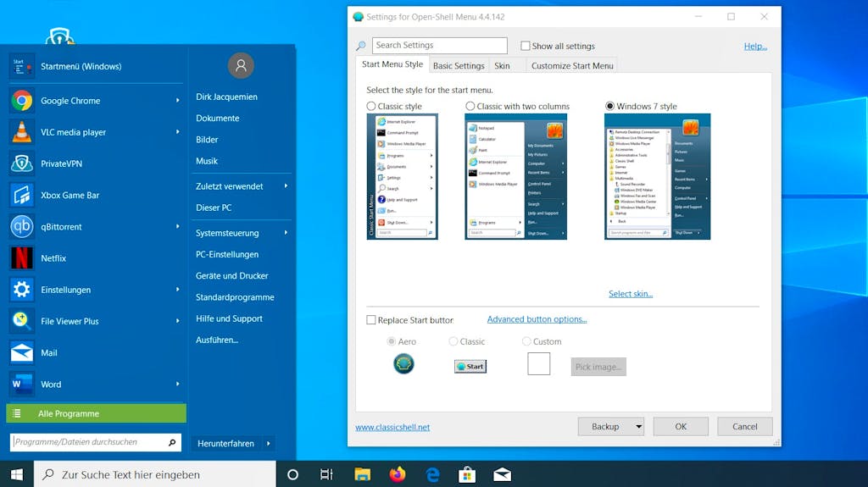Screen dimensions: 868x487
Task: Open Task View on taskbar
Action: (326, 474)
